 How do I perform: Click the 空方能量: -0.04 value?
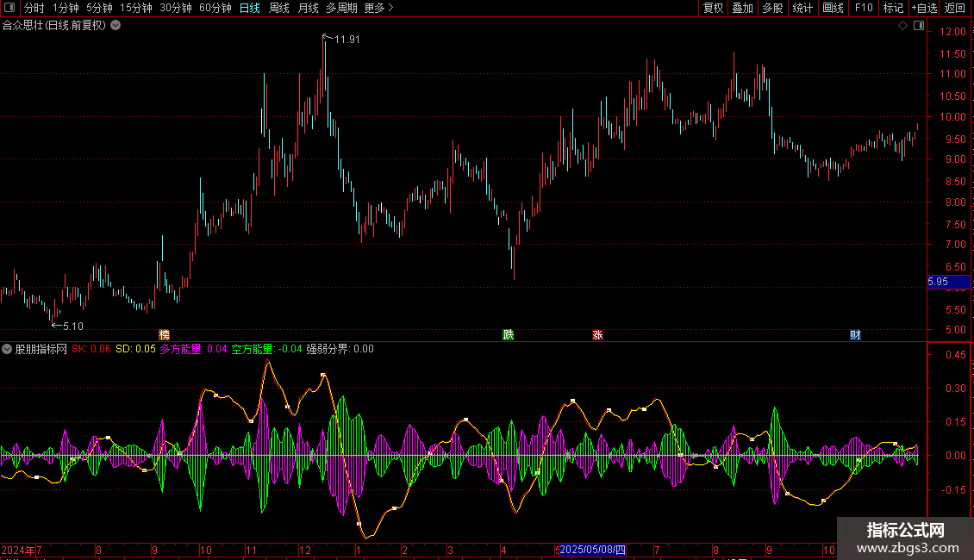(x=266, y=349)
